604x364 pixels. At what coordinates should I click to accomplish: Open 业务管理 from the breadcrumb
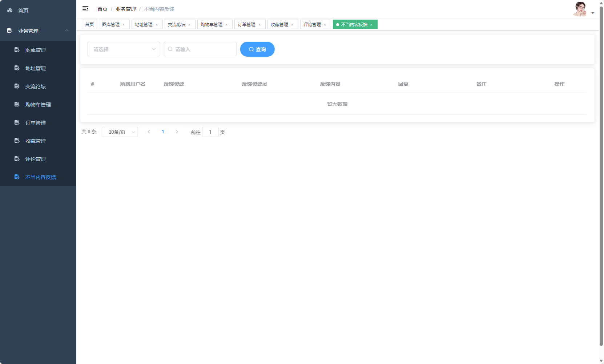tap(125, 9)
